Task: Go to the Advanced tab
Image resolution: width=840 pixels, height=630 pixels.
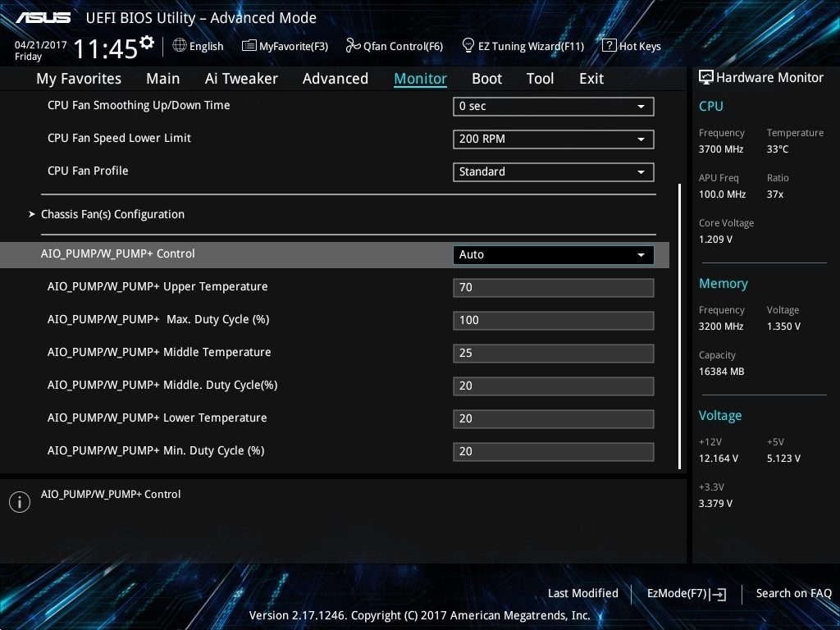Action: point(336,79)
